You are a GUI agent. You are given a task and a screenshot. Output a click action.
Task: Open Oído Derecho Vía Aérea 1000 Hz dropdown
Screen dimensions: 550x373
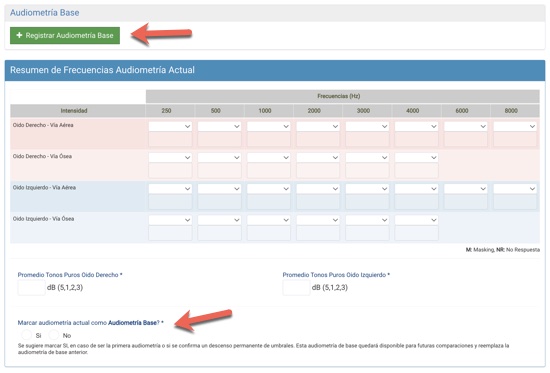click(x=269, y=126)
